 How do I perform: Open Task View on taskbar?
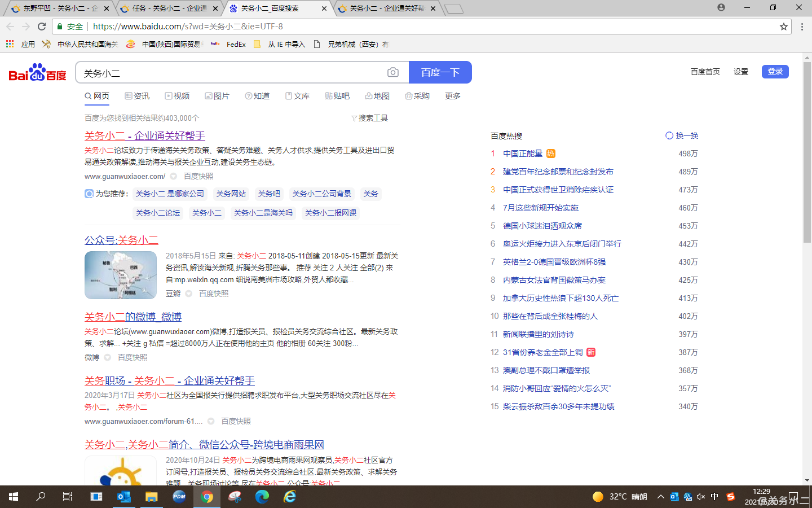(x=68, y=497)
